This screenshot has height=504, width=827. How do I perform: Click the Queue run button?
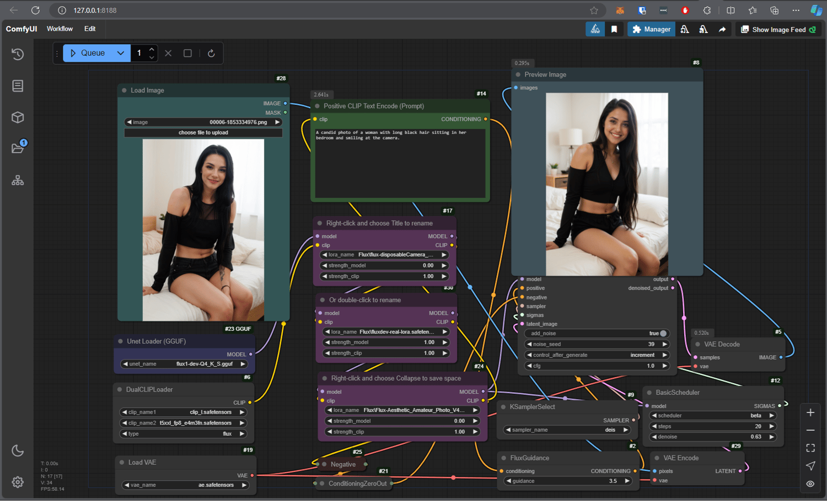point(88,53)
